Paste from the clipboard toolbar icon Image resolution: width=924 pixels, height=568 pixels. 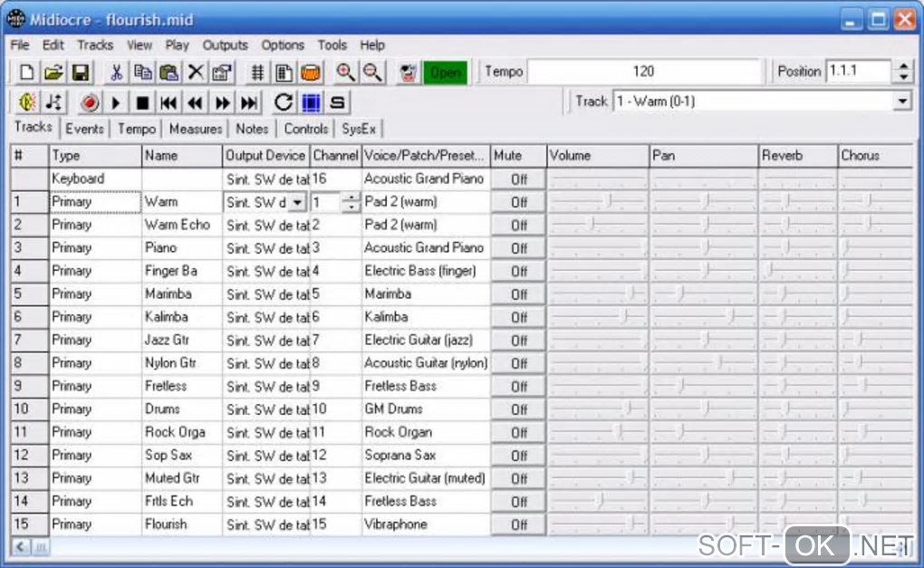point(169,72)
